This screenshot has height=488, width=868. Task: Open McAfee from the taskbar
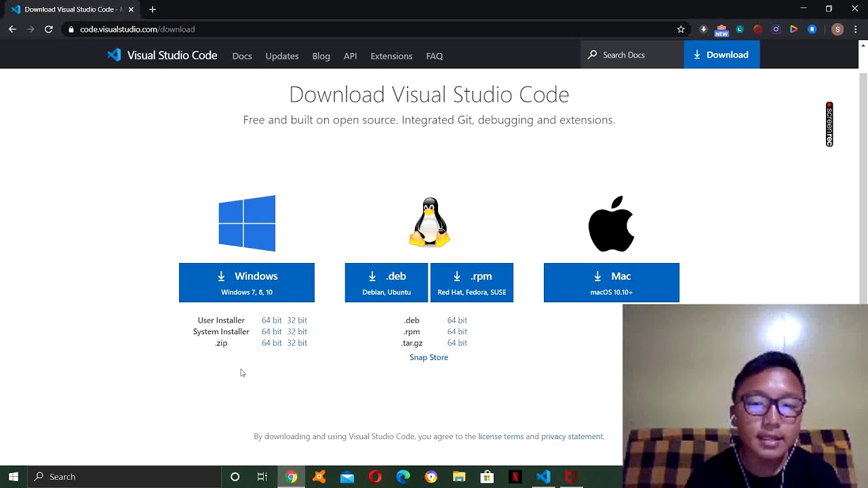coord(571,476)
